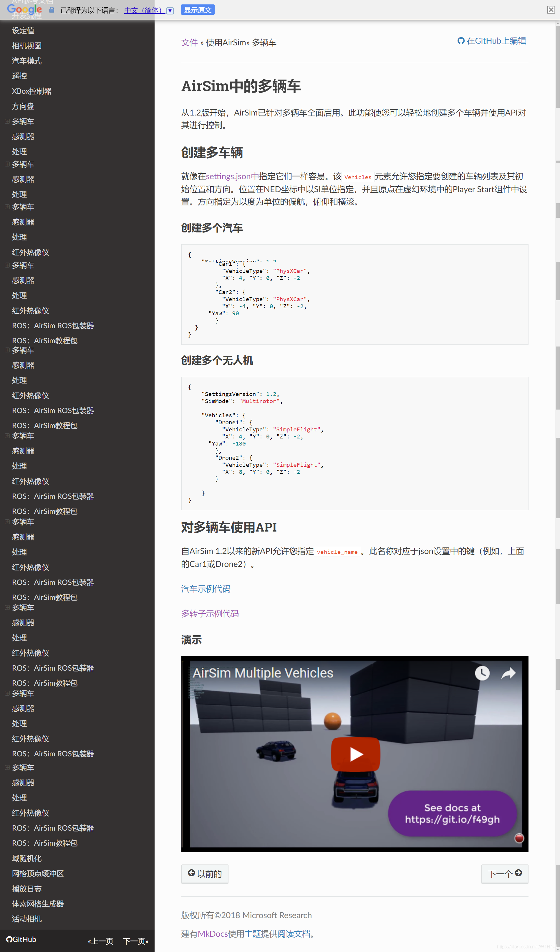
Task: Click the padlock icon in the translate bar
Action: (52, 10)
